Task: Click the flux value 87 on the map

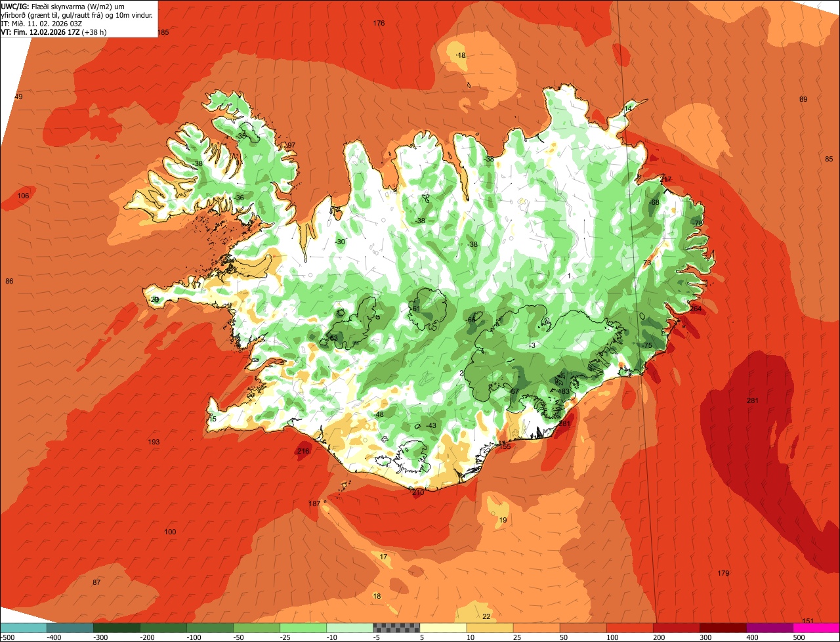Action: [x=96, y=582]
